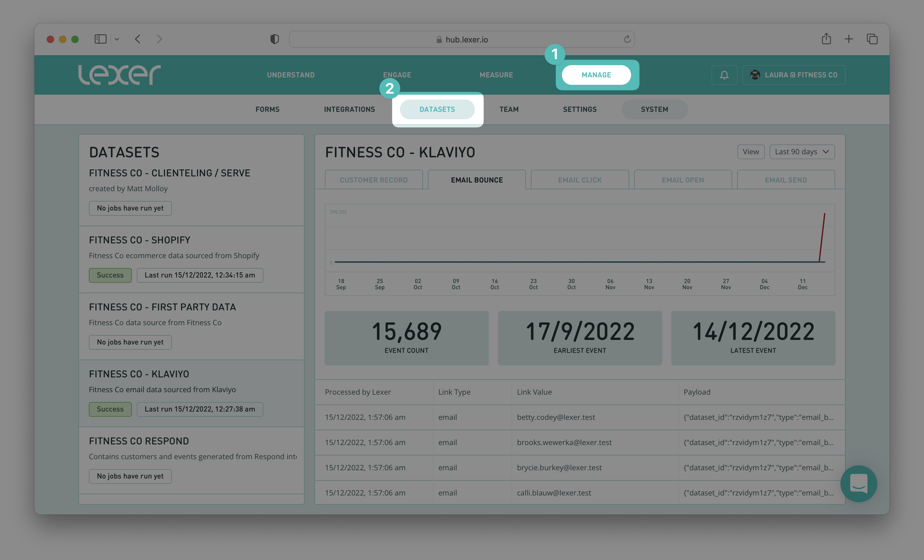
Task: Click the Link Value column header
Action: coord(534,392)
